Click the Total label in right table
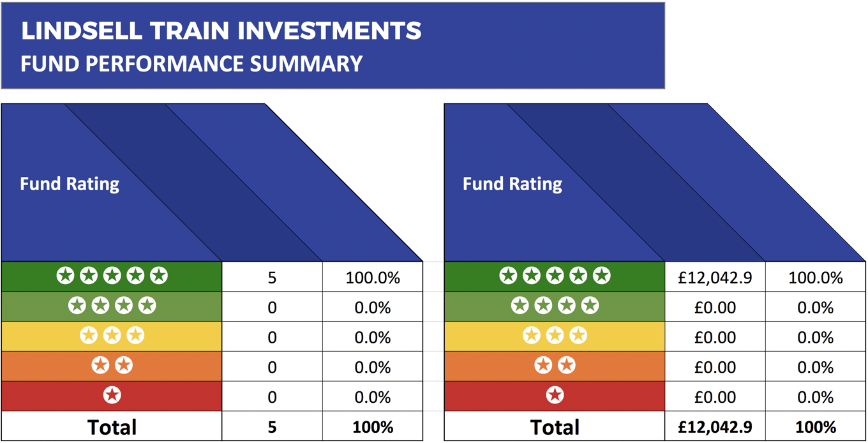 555,427
